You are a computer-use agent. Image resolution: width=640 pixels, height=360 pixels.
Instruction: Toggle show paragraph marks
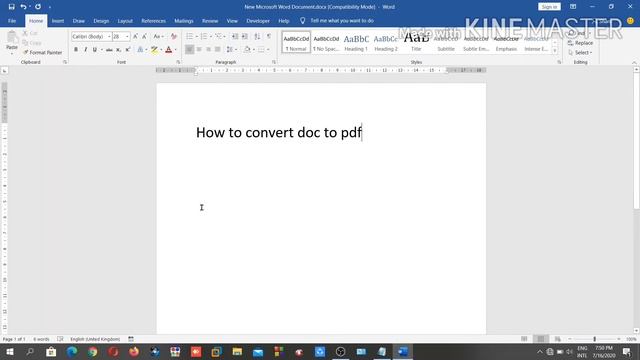coord(269,37)
